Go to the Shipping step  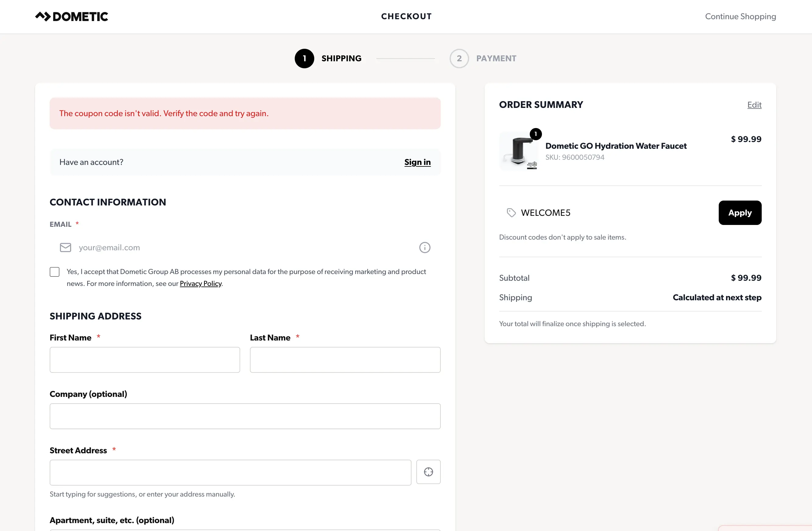click(x=328, y=58)
